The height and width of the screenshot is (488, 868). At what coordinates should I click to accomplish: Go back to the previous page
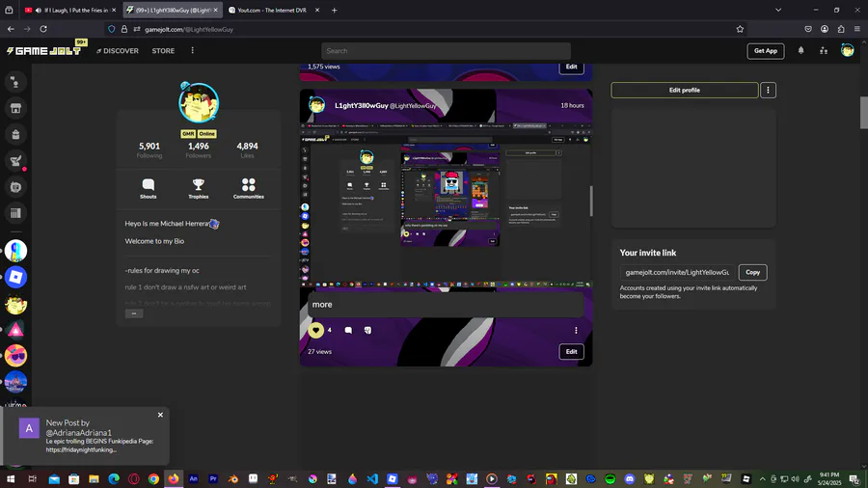click(x=11, y=29)
